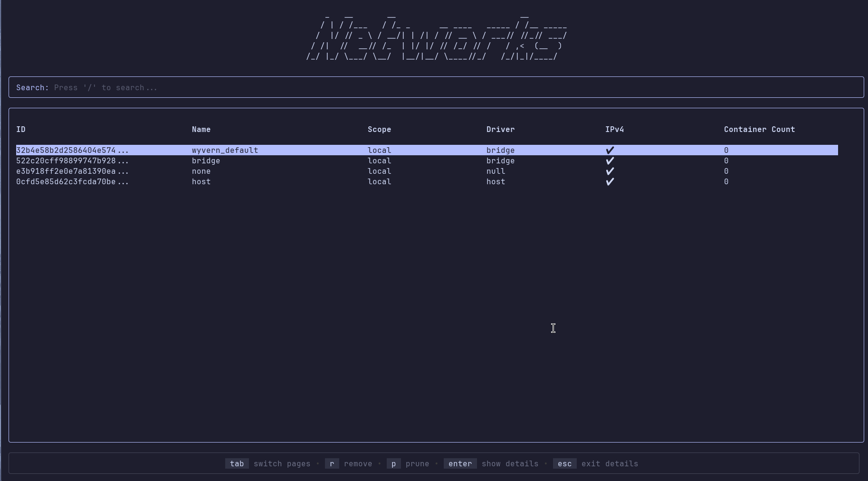
Task: Click the IPv4 column header
Action: 615,129
